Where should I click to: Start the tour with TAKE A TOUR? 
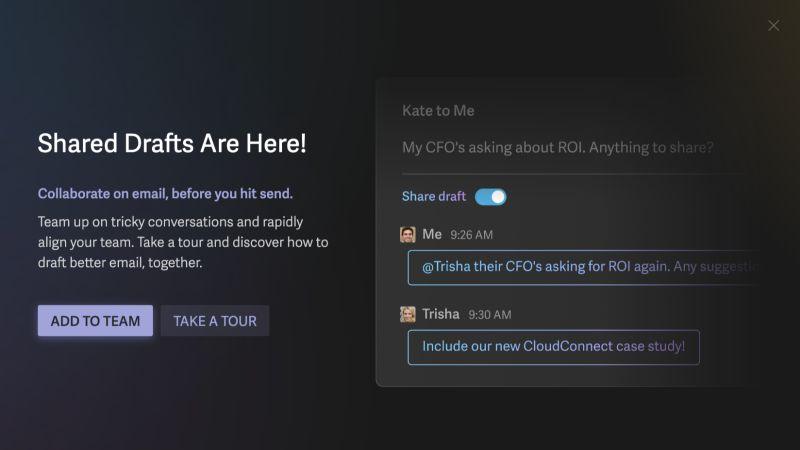(x=215, y=321)
